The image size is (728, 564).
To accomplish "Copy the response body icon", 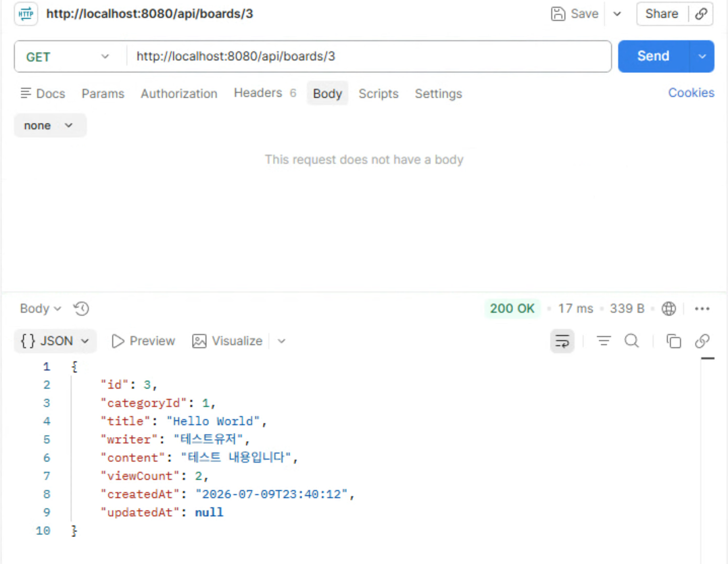I will [x=673, y=341].
